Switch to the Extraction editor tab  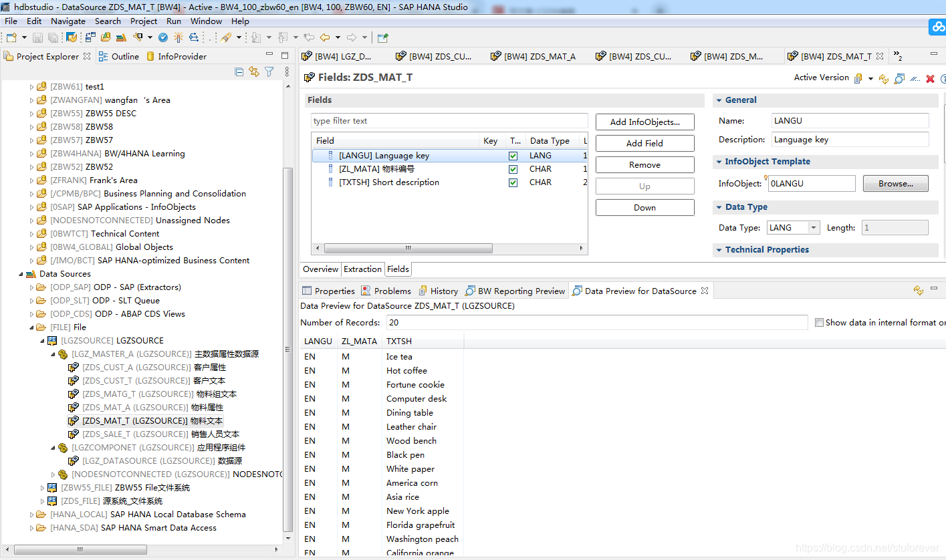click(362, 269)
